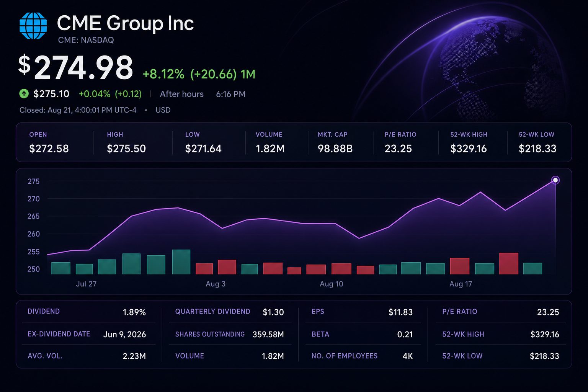588x392 pixels.
Task: Click the "After hours" label
Action: click(182, 94)
